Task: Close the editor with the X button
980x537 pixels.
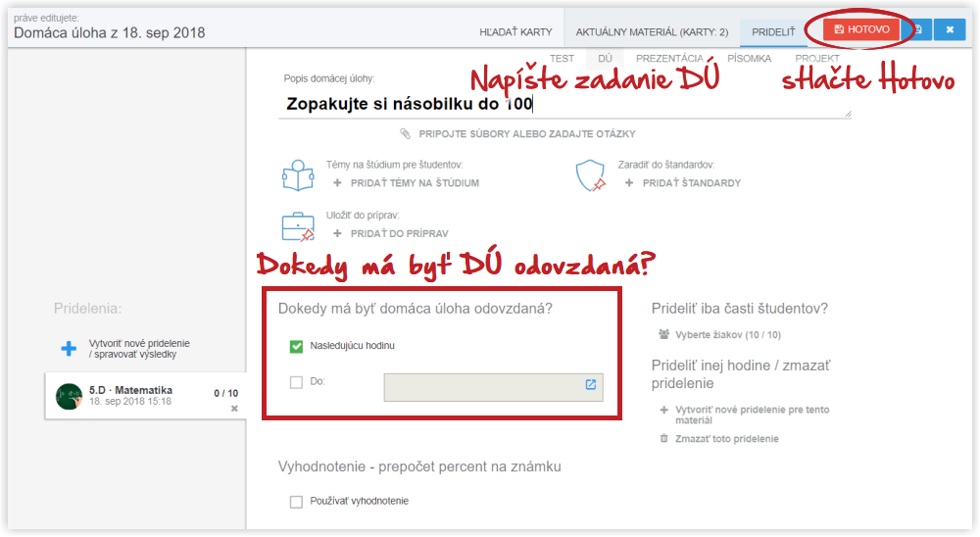Action: 950,29
